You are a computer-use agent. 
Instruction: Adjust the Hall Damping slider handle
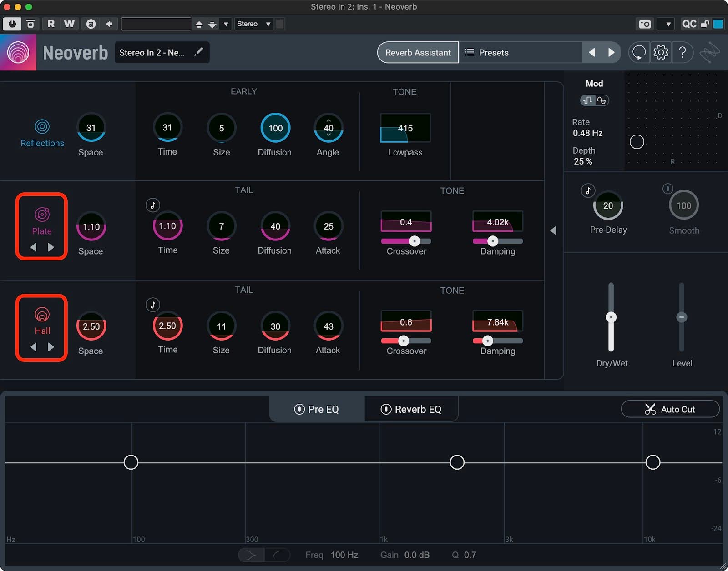[x=487, y=341]
